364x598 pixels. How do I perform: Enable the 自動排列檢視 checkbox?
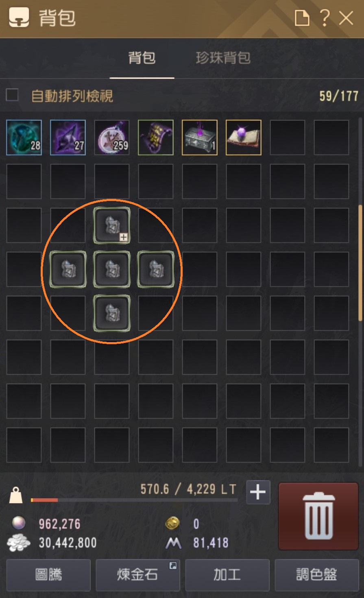point(12,95)
